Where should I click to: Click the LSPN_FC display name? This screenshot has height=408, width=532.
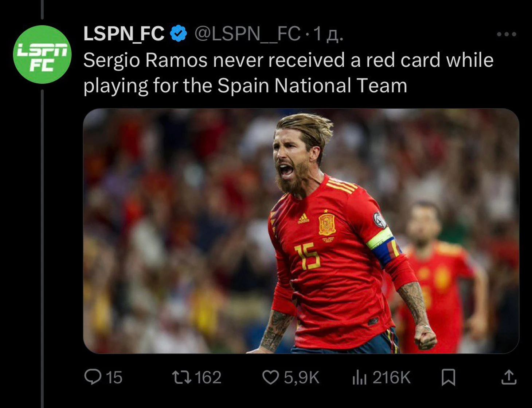pos(124,34)
